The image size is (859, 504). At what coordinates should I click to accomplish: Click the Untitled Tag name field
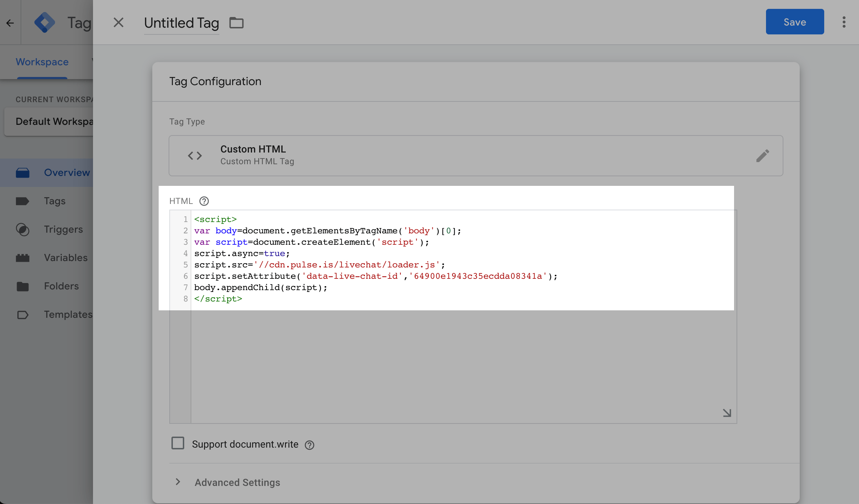181,23
